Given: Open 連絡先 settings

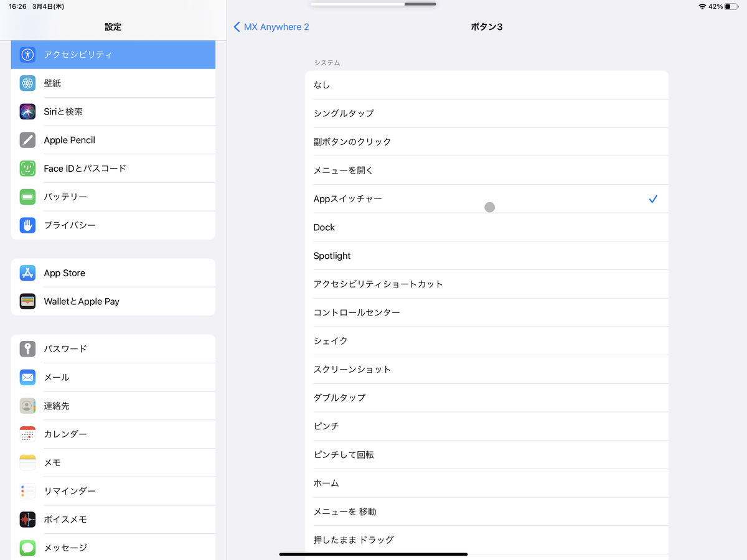Looking at the screenshot, I should (x=113, y=406).
